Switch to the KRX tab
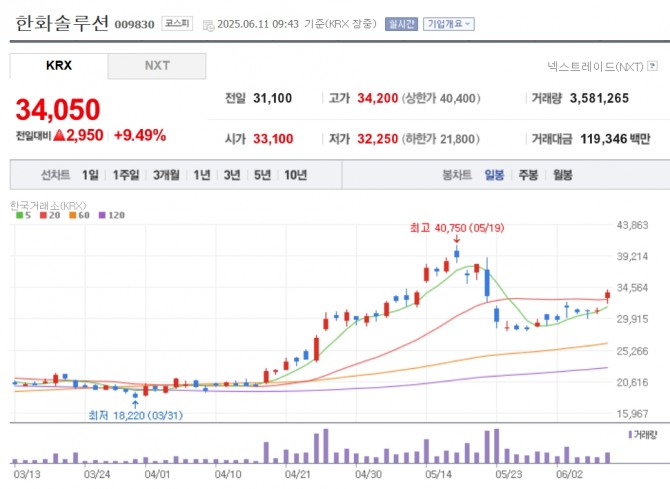Screen dimensions: 670x489 pyautogui.click(x=59, y=66)
